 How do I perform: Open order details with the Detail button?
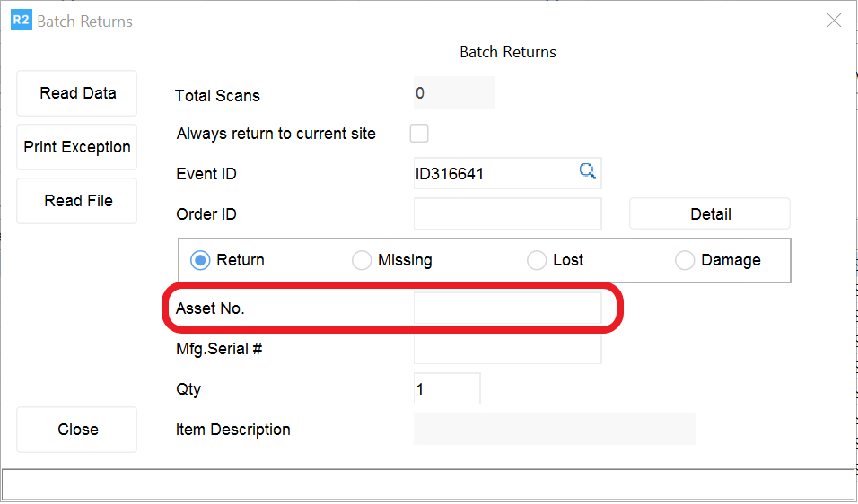710,214
